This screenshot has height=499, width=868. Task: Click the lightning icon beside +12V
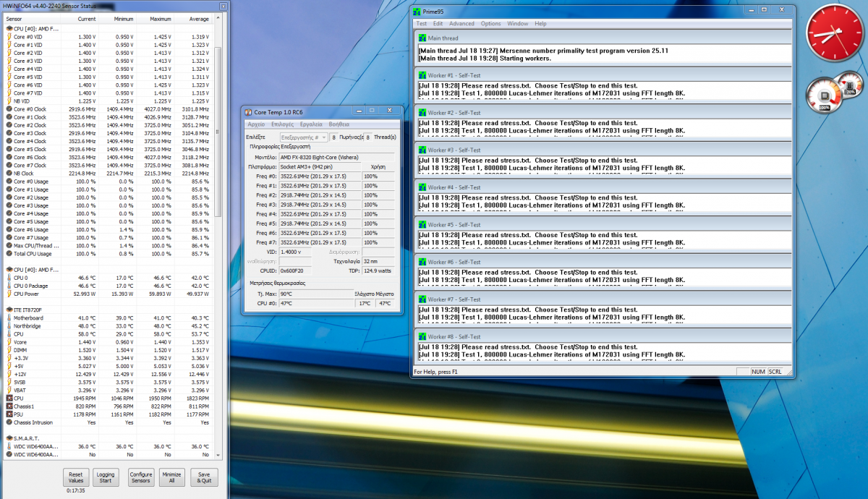click(9, 373)
